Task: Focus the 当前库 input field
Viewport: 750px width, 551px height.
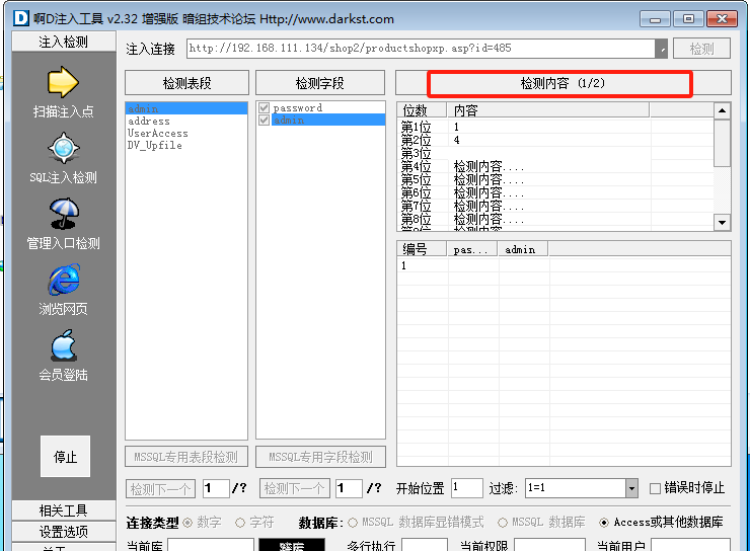Action: click(210, 545)
